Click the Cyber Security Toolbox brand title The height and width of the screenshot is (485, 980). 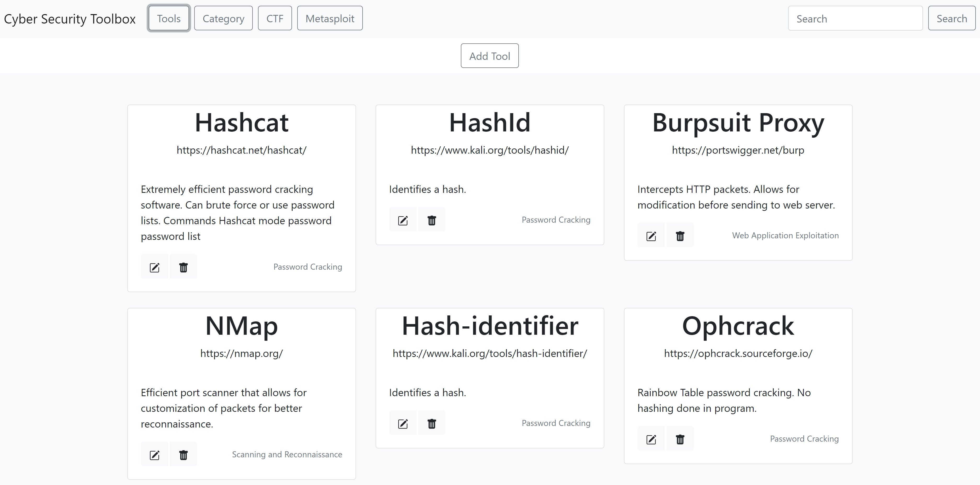pyautogui.click(x=70, y=19)
